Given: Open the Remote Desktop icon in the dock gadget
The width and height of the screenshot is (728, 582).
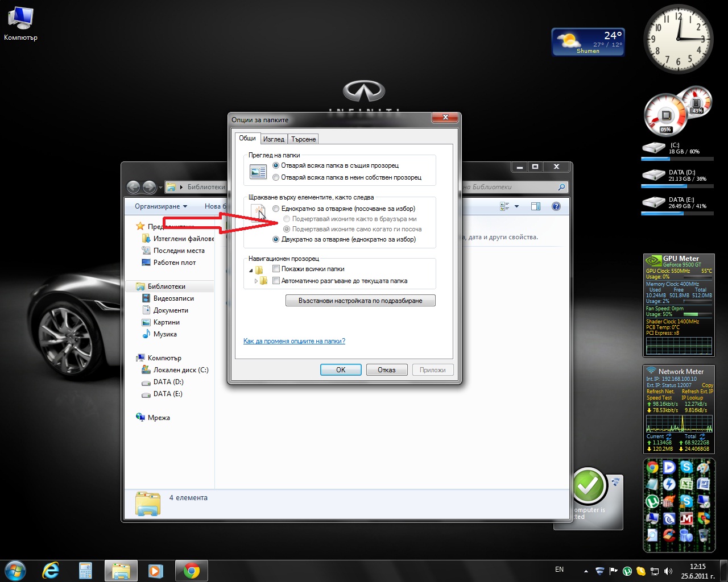Looking at the screenshot, I should pos(704,501).
